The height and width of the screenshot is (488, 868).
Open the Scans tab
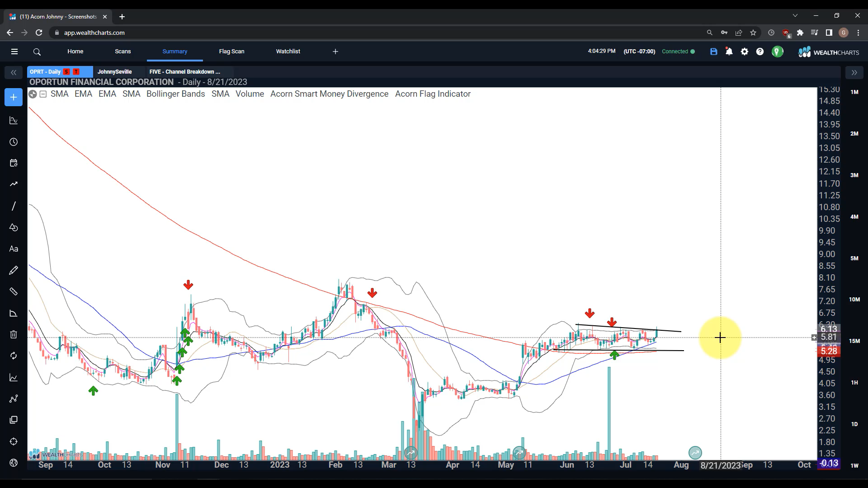123,52
